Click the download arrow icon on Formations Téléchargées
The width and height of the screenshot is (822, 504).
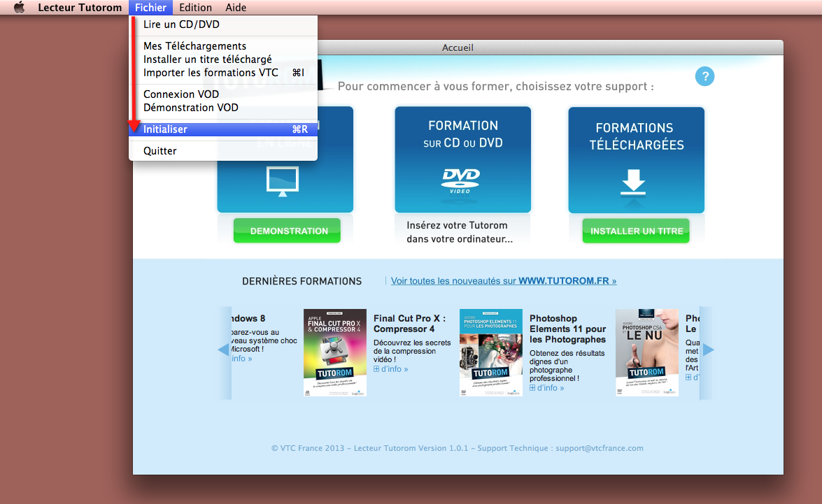tap(633, 182)
